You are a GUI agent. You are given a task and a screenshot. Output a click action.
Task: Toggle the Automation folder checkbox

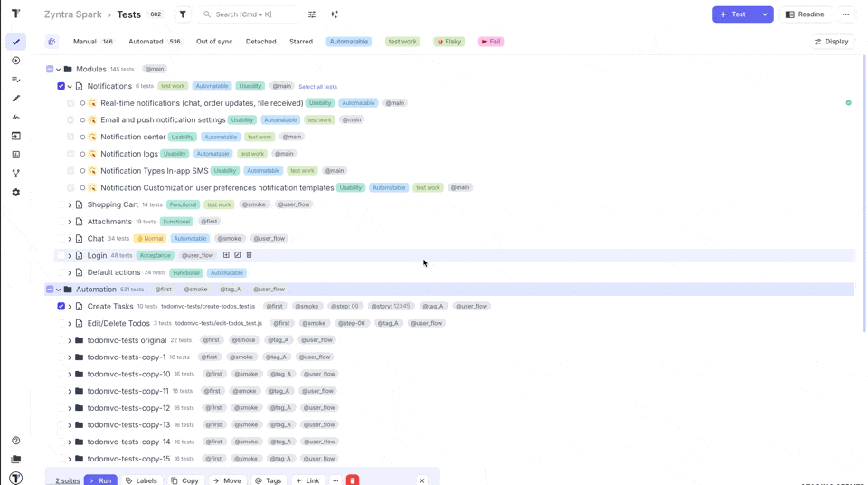point(50,290)
